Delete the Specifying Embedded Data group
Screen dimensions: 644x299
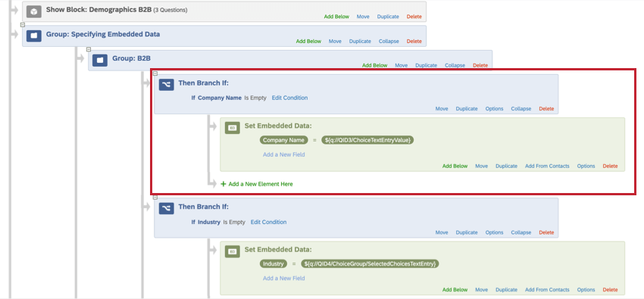[414, 42]
